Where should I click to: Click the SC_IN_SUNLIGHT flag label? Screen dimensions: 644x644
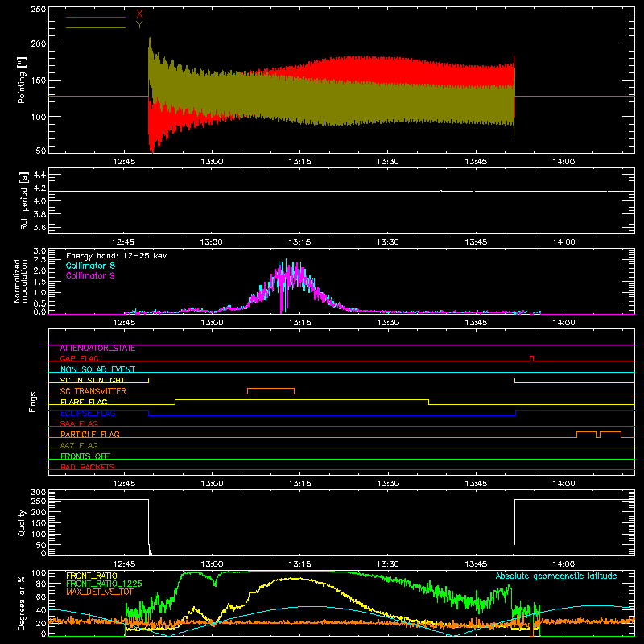pos(93,380)
